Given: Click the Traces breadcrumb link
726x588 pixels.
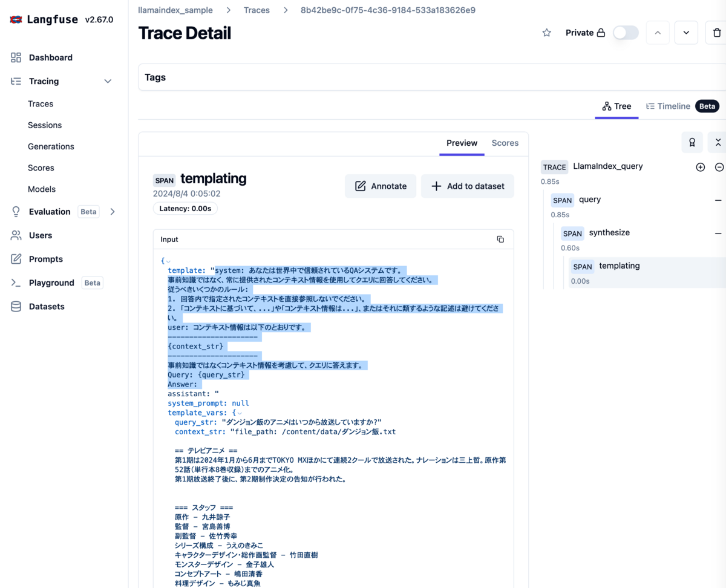Looking at the screenshot, I should [257, 10].
